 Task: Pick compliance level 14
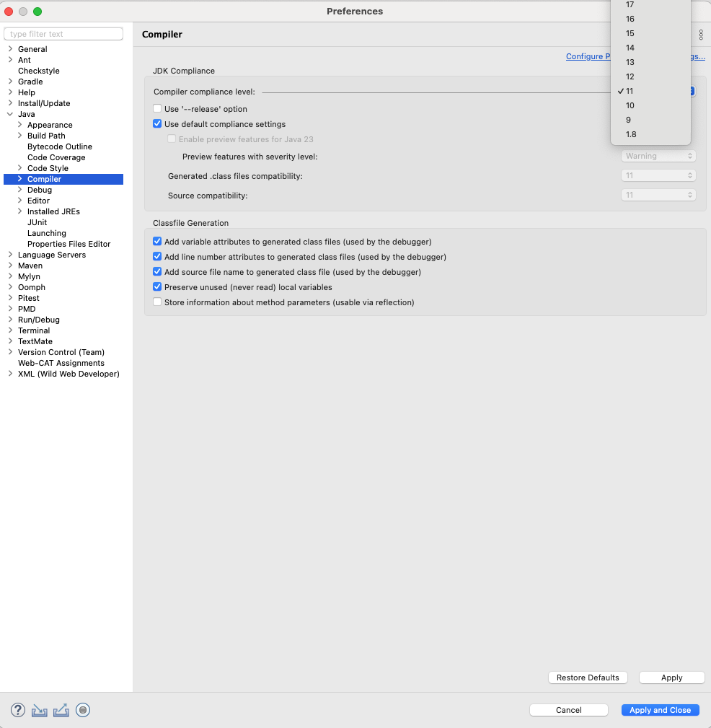click(x=630, y=48)
